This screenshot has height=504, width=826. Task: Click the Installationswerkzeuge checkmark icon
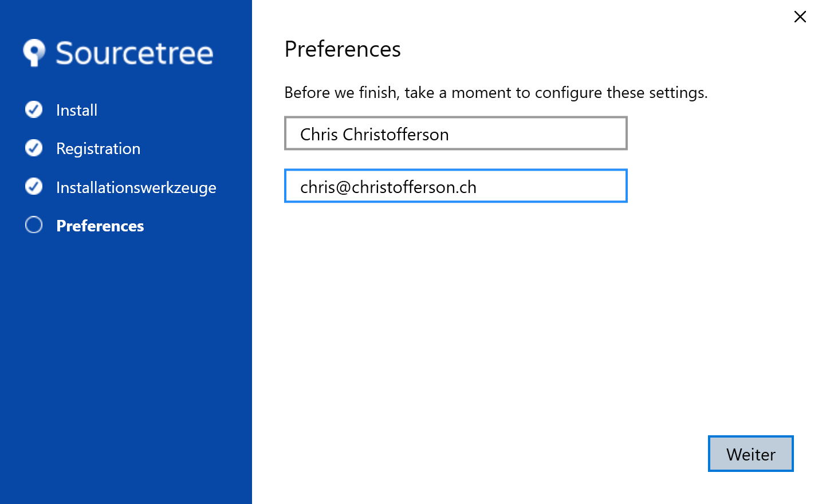(x=34, y=187)
